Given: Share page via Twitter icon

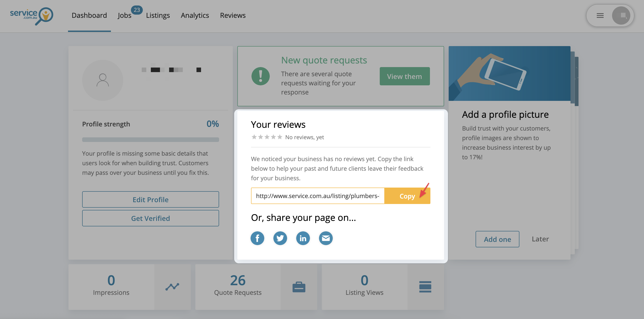Looking at the screenshot, I should coord(280,238).
